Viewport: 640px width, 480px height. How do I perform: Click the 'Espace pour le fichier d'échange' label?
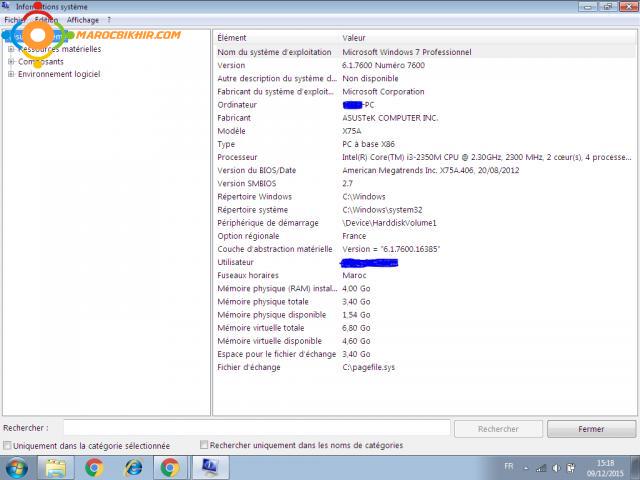pyautogui.click(x=277, y=354)
